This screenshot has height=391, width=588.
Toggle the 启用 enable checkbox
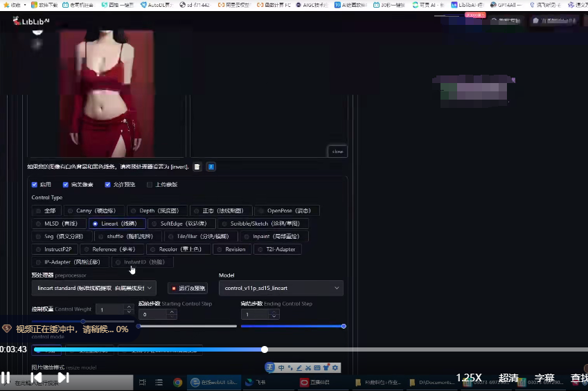coord(35,185)
